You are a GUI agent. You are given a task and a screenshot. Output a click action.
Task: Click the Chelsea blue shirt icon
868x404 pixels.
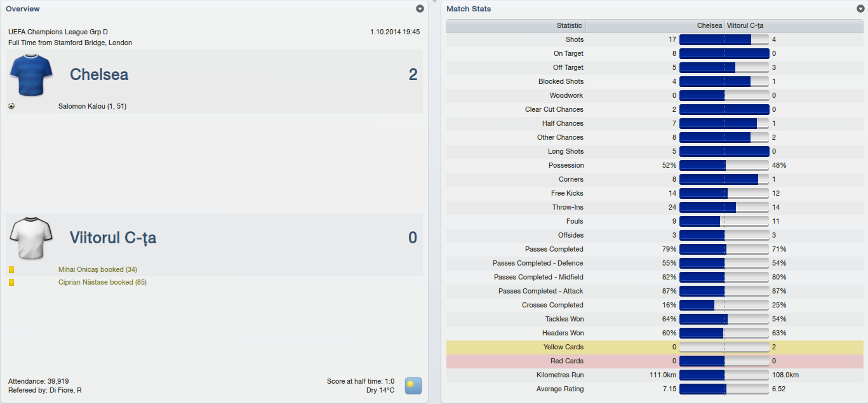[x=30, y=75]
